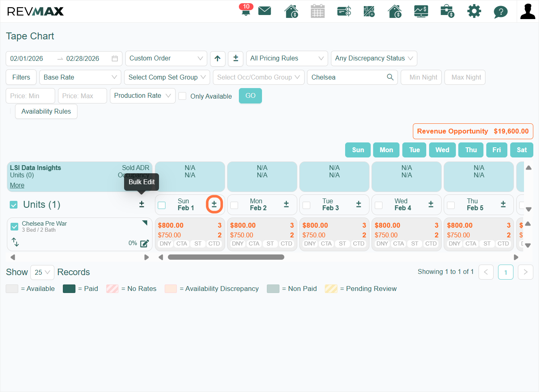Check the Wed Feb 4 column checkbox
The height and width of the screenshot is (392, 539).
[x=378, y=205]
